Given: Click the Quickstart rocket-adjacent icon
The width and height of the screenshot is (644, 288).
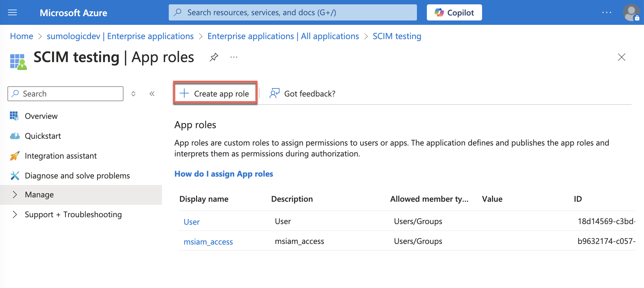Looking at the screenshot, I should click(15, 136).
